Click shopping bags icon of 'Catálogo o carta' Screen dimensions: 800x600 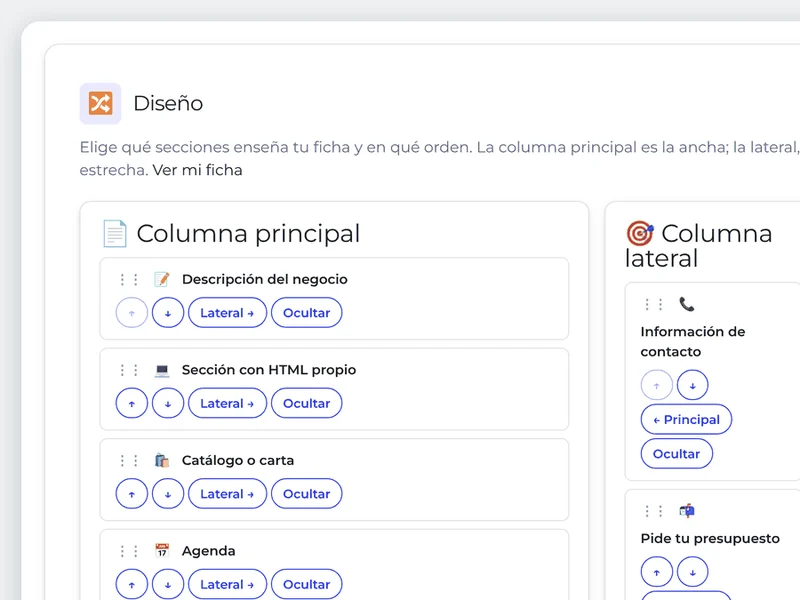point(162,461)
